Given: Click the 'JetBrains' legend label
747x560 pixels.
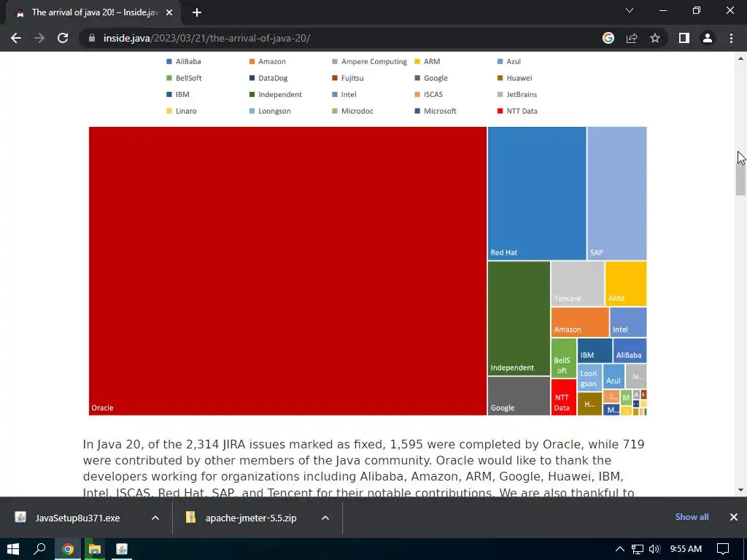Looking at the screenshot, I should click(522, 94).
